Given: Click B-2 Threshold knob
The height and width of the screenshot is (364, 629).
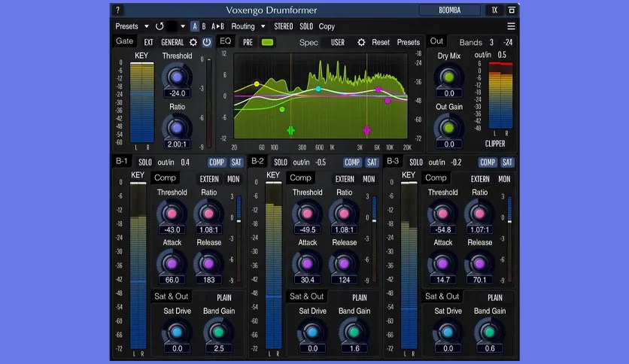Looking at the screenshot, I should point(307,214).
